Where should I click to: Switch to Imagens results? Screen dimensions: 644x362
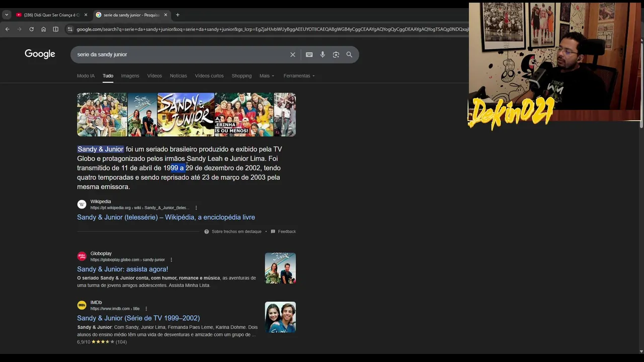point(130,76)
